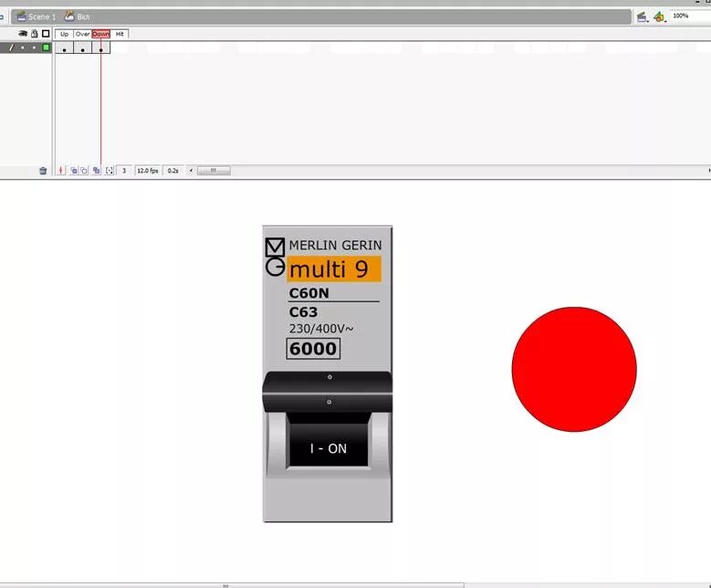Open Modify Onion Markers menu

point(110,171)
